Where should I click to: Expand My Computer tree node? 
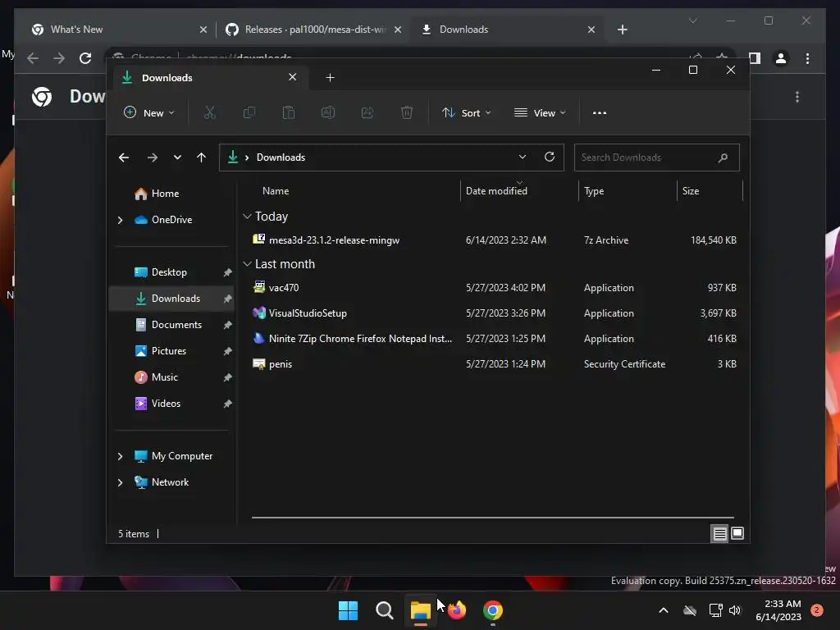[x=120, y=456]
